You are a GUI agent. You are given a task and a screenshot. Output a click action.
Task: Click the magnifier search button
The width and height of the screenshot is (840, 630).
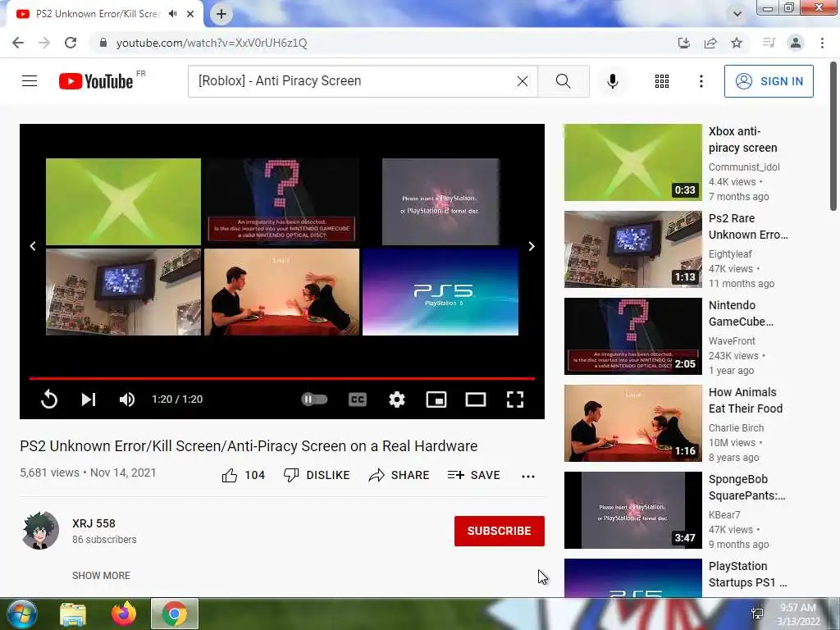(563, 81)
